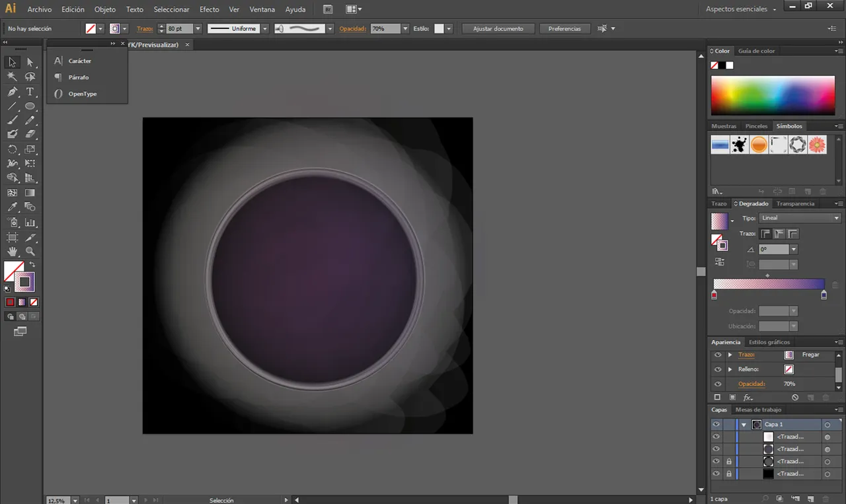Click the fx add effect icon
The height and width of the screenshot is (504, 846).
tap(748, 398)
